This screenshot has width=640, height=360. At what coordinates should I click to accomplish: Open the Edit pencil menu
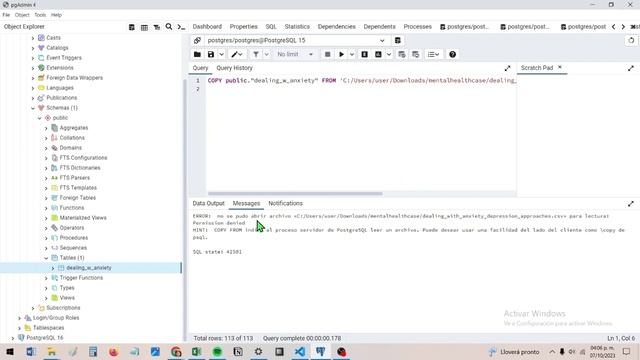click(237, 54)
